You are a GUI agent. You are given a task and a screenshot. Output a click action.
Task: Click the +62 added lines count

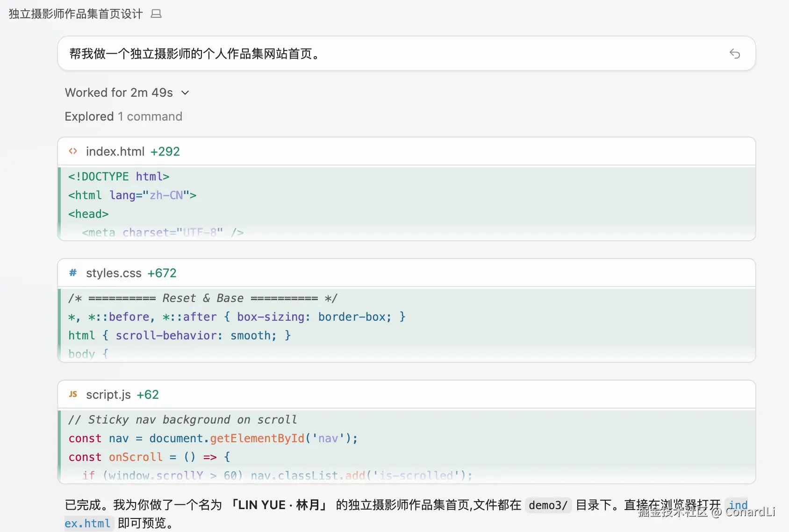148,395
